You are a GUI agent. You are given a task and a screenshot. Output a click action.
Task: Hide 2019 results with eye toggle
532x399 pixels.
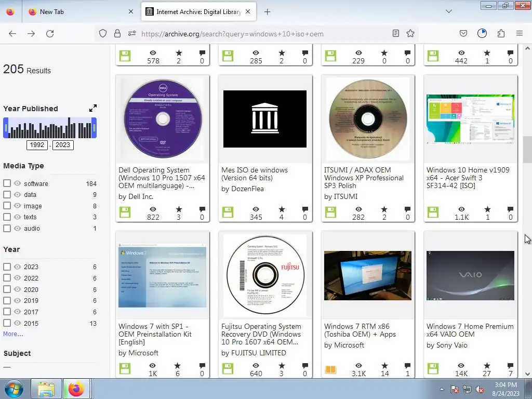(17, 300)
